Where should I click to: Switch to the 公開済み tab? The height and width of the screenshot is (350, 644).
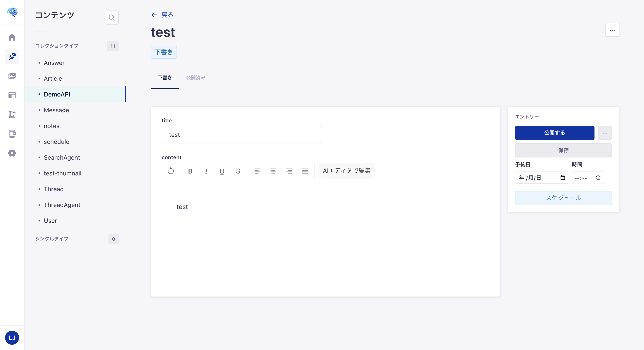click(195, 78)
